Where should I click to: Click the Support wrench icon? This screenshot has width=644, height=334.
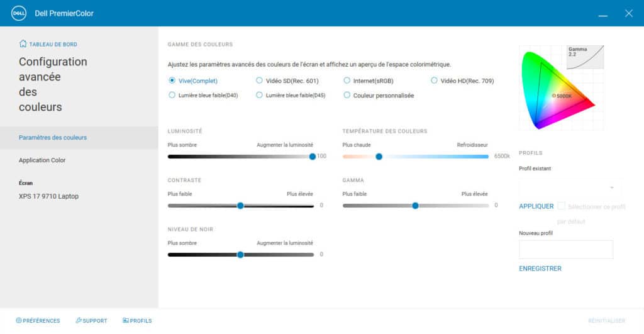click(79, 320)
